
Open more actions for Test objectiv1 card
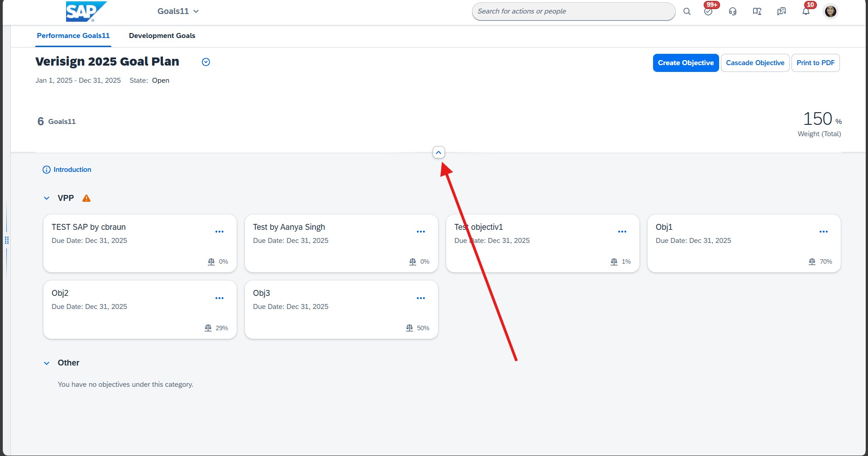tap(622, 232)
